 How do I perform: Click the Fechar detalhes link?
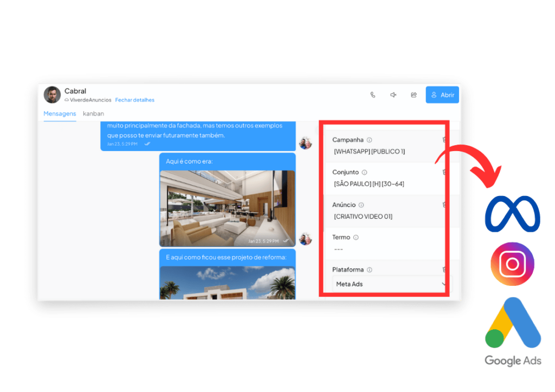[134, 100]
